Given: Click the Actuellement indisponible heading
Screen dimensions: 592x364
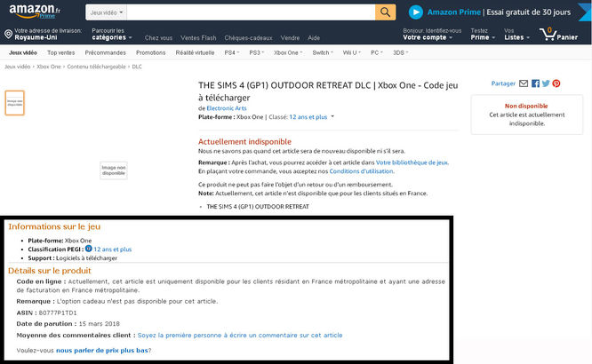Looking at the screenshot, I should (244, 141).
